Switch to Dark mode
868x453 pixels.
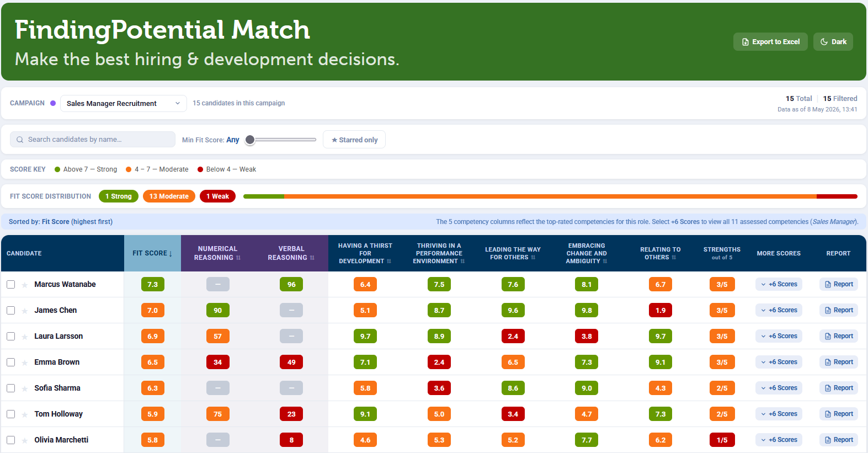(833, 42)
